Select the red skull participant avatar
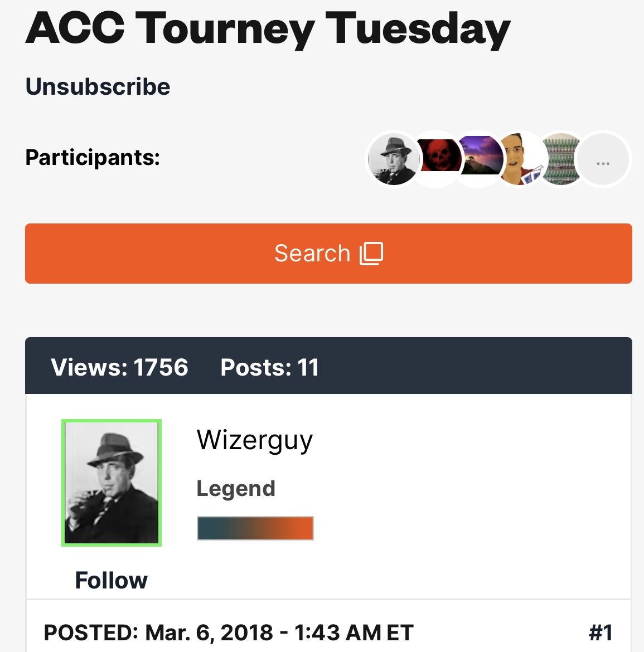644x652 pixels. coord(439,157)
